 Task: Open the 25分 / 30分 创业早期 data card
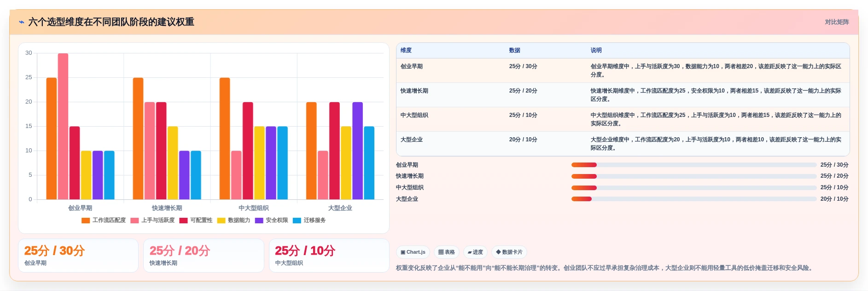click(x=78, y=256)
